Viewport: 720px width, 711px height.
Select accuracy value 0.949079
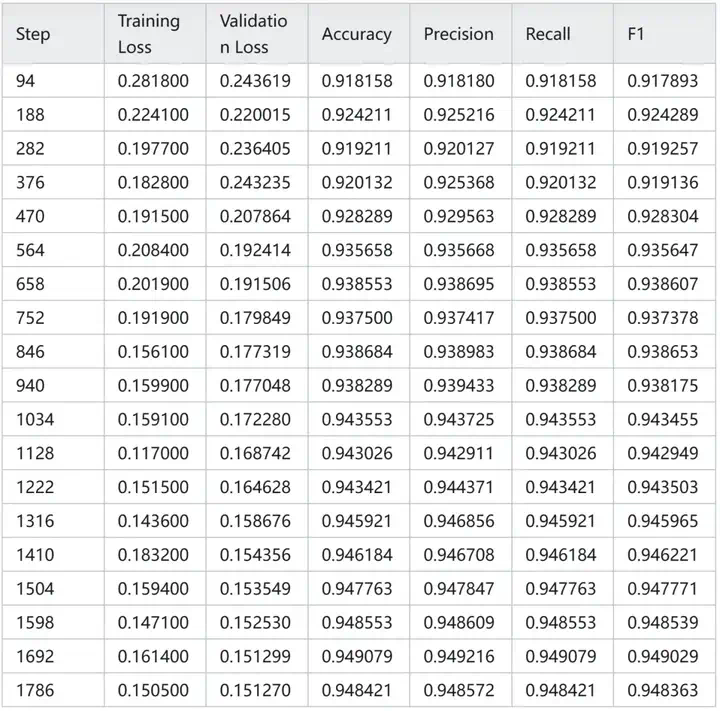pos(356,657)
